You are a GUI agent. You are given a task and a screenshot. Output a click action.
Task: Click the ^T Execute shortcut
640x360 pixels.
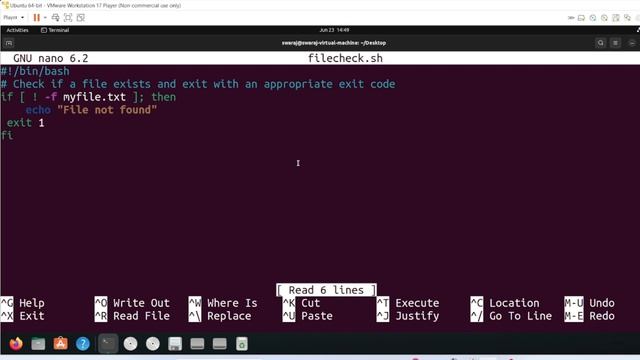408,303
